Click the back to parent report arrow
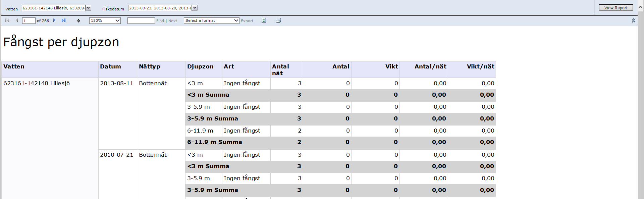 pyautogui.click(x=78, y=21)
